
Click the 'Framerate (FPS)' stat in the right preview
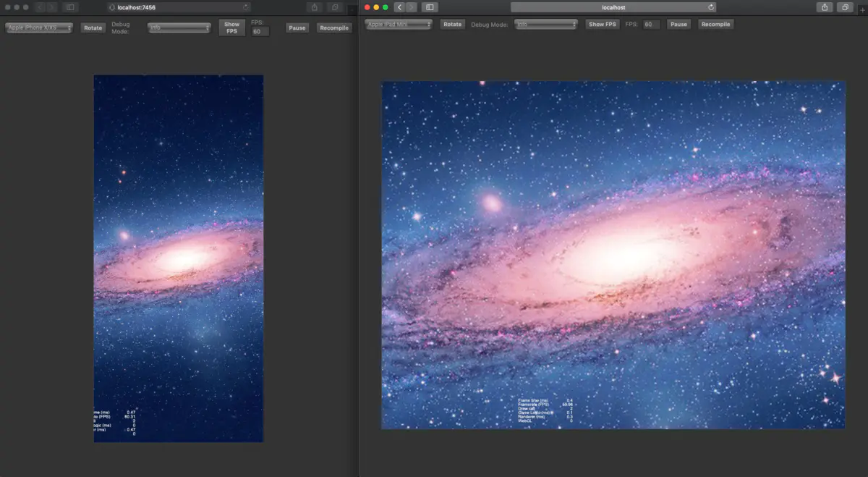[x=533, y=404]
